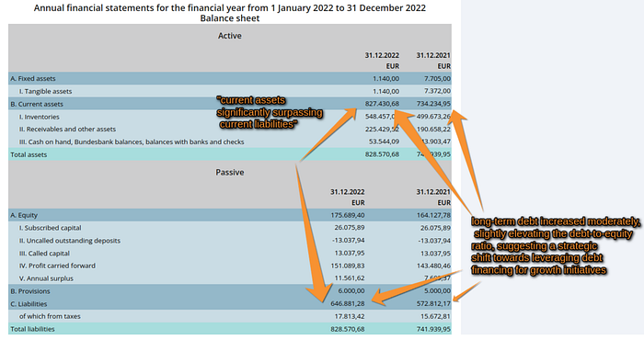
Task: Select receivables value 225.429,52
Action: point(382,129)
